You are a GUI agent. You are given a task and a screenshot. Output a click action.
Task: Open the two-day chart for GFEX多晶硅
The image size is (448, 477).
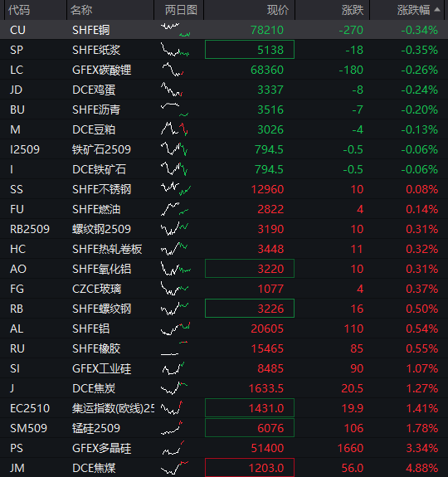pos(173,448)
